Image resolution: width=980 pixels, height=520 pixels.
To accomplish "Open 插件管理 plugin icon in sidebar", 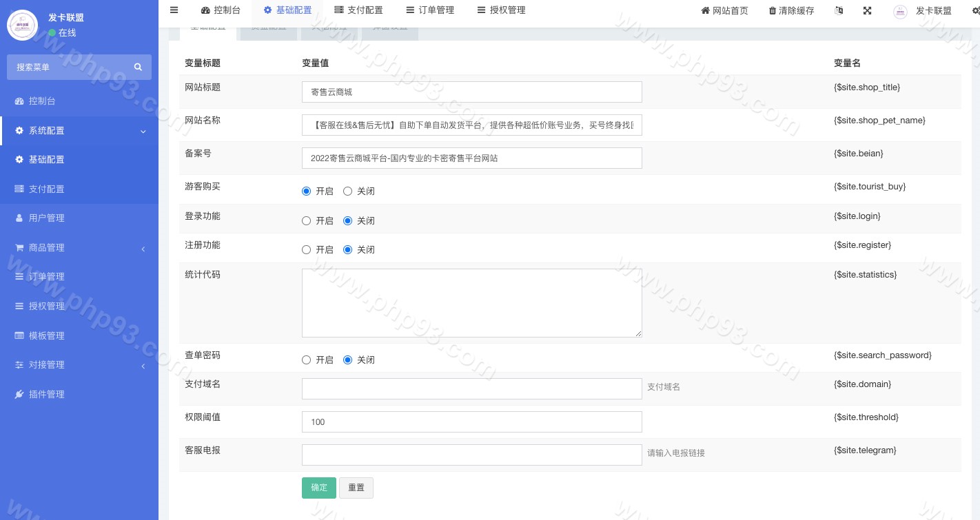I will click(19, 394).
